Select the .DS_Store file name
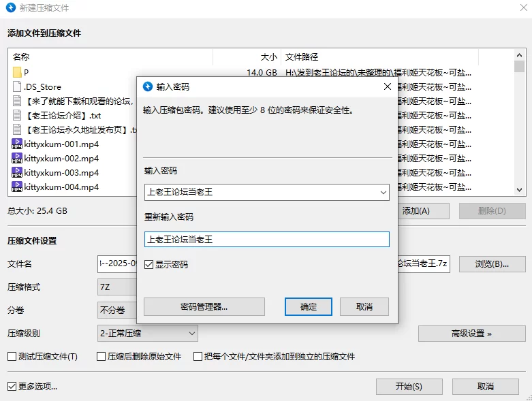This screenshot has height=401, width=532. pos(42,87)
